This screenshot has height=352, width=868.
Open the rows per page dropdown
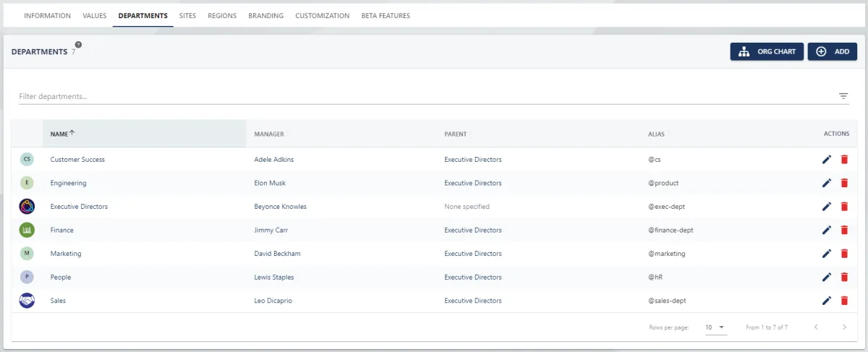(715, 327)
